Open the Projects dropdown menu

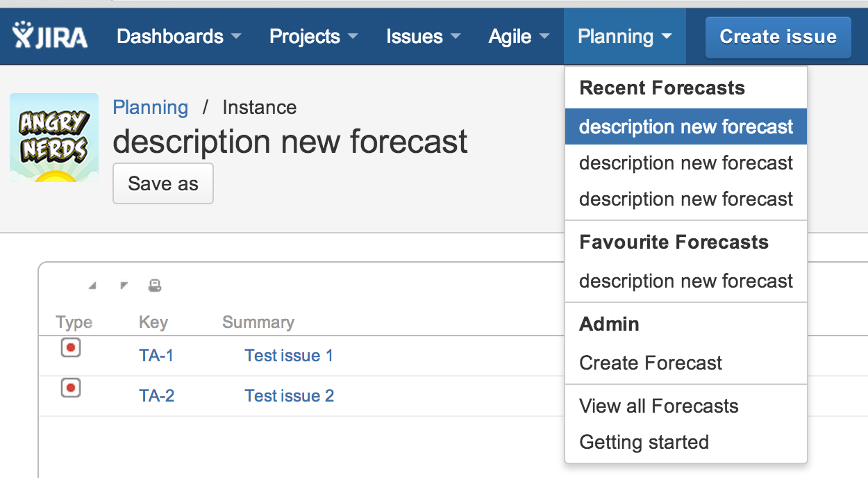coord(314,37)
